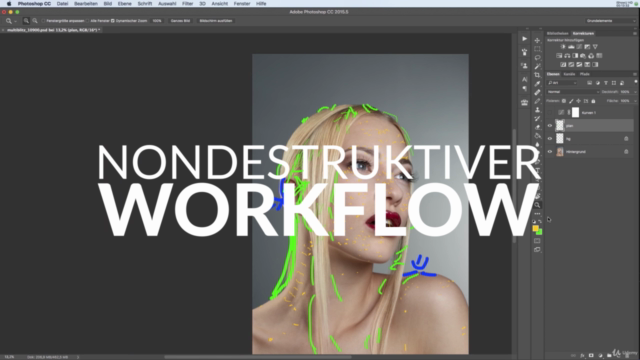
Task: Switch to the Pfade tab
Action: [x=585, y=74]
